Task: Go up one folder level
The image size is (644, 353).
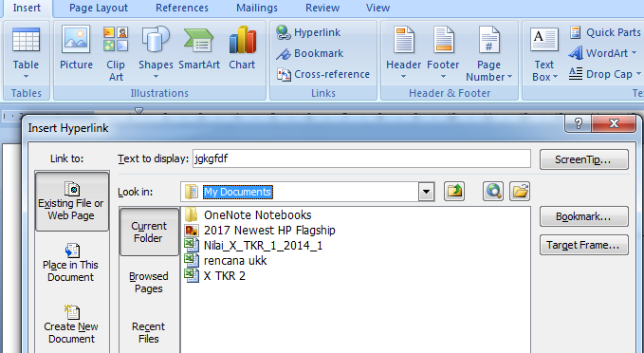Action: [454, 191]
